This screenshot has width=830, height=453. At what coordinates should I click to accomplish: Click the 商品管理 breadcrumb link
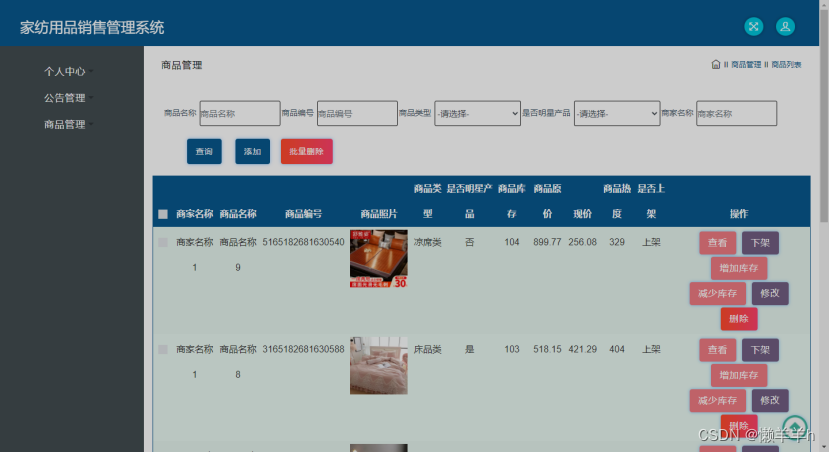point(746,65)
